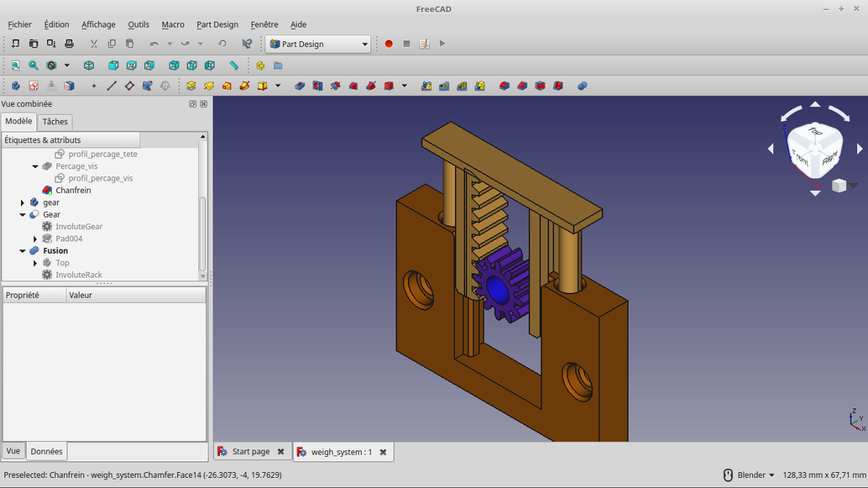Activate the What's This help icon

coord(247,44)
